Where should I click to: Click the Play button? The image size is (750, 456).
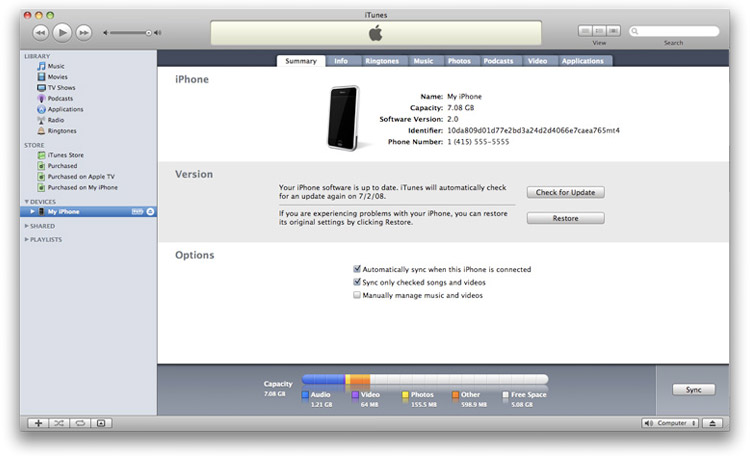coord(62,33)
